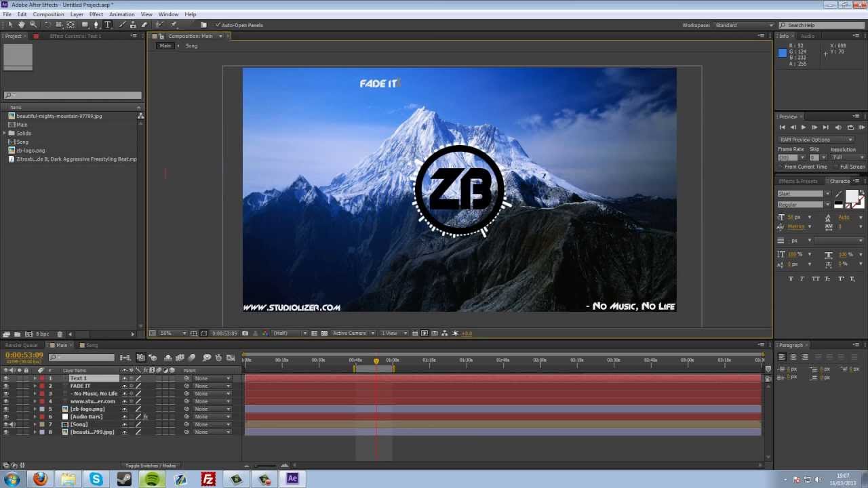The height and width of the screenshot is (488, 868).
Task: Select the Clone Stamp tool
Action: (x=133, y=24)
